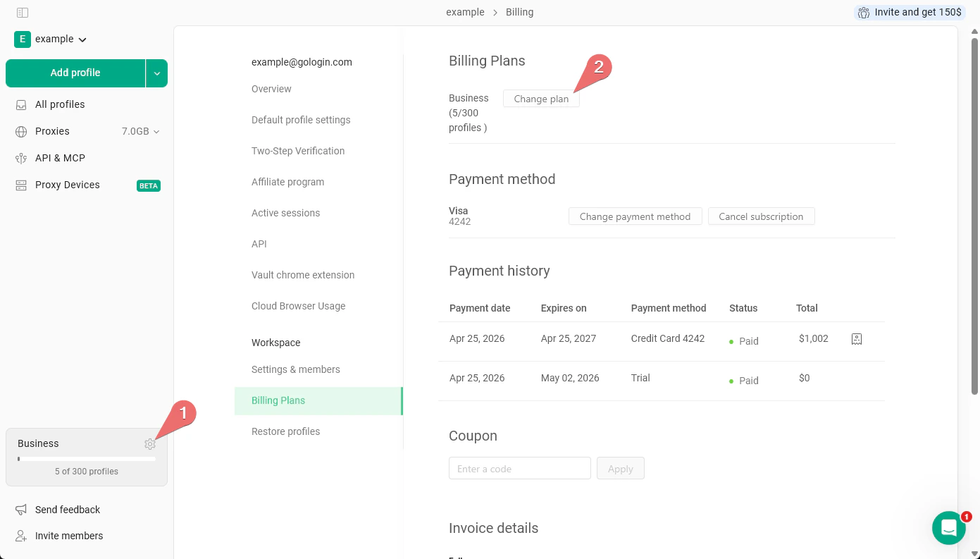980x559 pixels.
Task: Click the Proxies globe icon
Action: (21, 132)
